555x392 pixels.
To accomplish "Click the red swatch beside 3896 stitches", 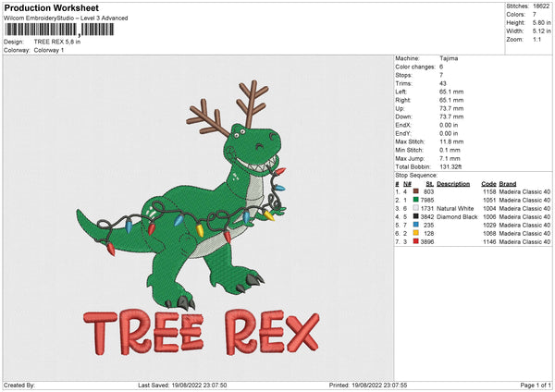I will [416, 241].
